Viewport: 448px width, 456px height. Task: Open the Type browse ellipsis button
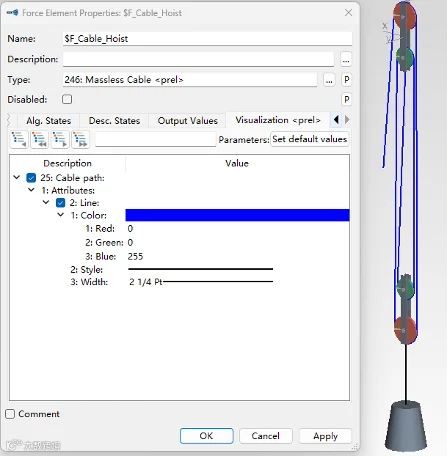pyautogui.click(x=329, y=80)
